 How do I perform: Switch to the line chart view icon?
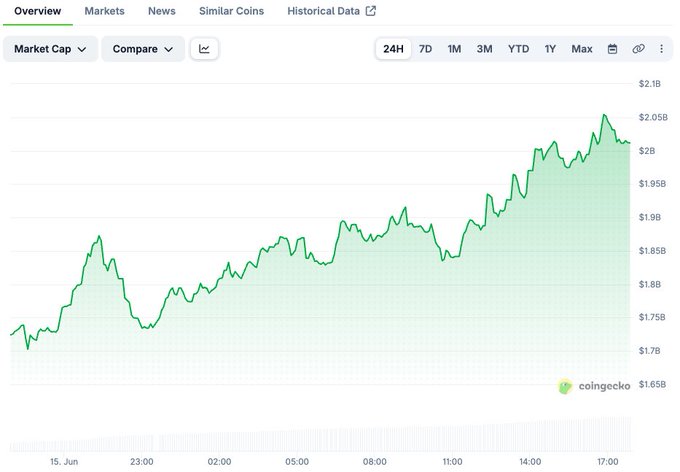point(204,49)
